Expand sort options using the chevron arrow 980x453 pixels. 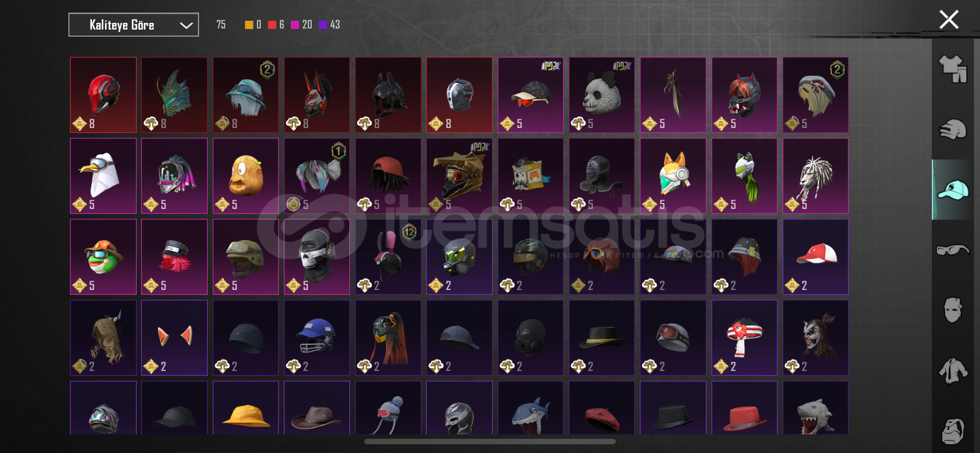(186, 25)
